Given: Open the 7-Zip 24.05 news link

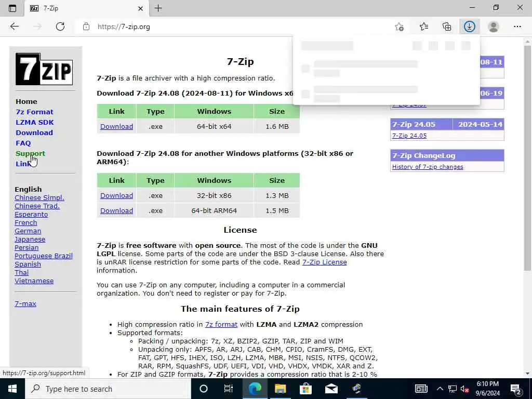Looking at the screenshot, I should tap(409, 136).
